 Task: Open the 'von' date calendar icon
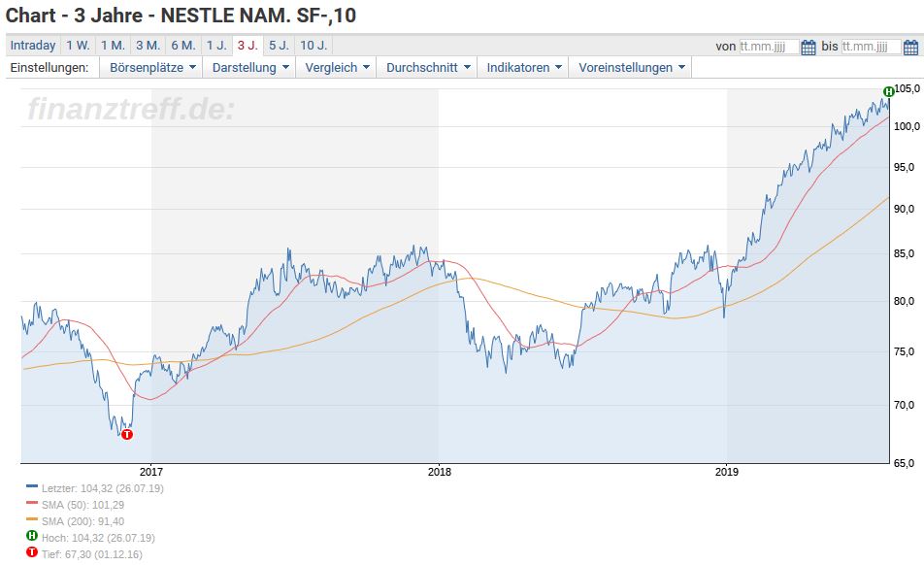pos(808,48)
